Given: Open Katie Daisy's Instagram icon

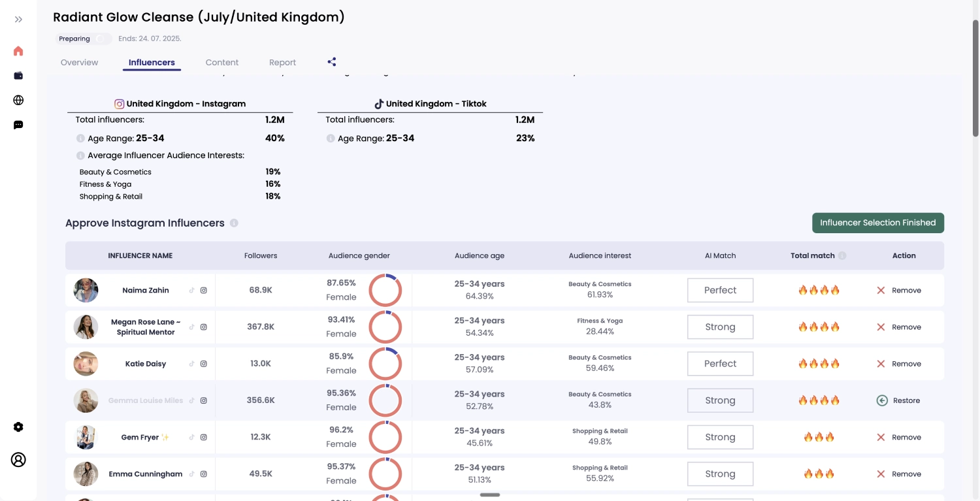Looking at the screenshot, I should click(204, 364).
